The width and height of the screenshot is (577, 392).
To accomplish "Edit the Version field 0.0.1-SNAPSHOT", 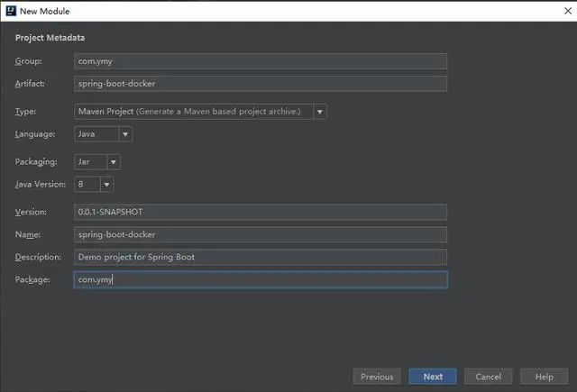I will (261, 212).
